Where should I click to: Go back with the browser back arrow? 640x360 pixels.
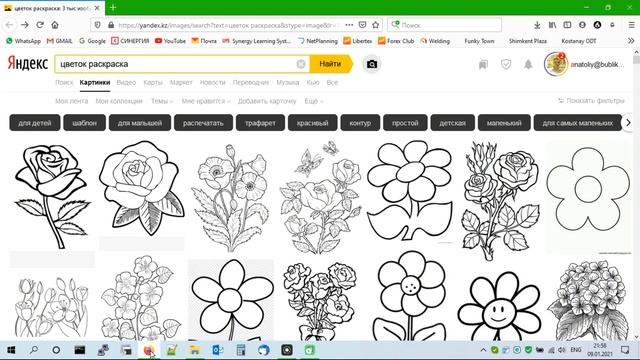click(x=10, y=25)
